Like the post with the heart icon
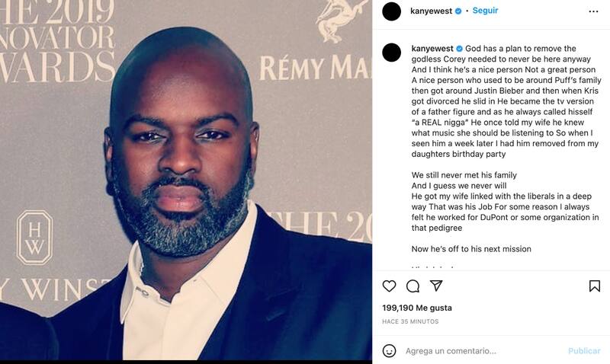This screenshot has width=610, height=364. pos(389,286)
